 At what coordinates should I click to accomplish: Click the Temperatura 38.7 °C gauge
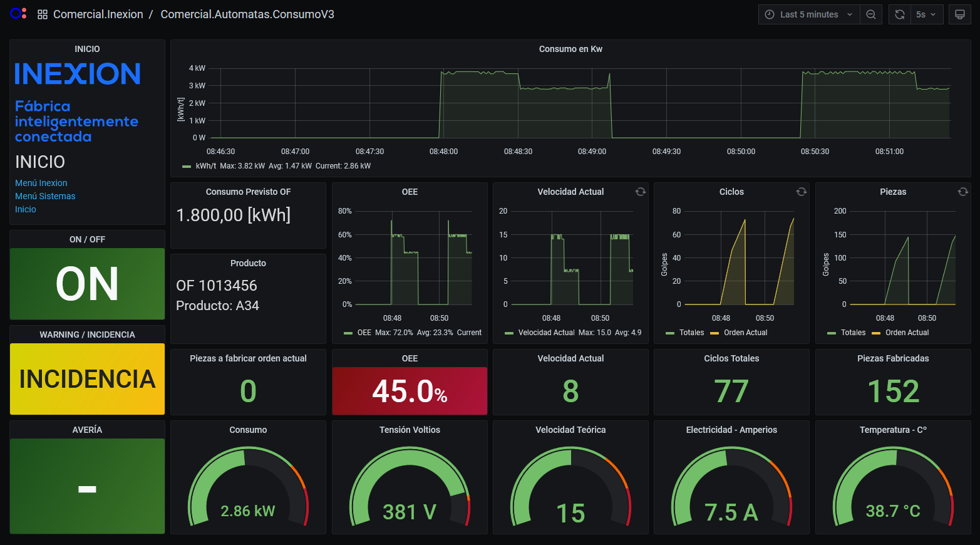coord(893,487)
